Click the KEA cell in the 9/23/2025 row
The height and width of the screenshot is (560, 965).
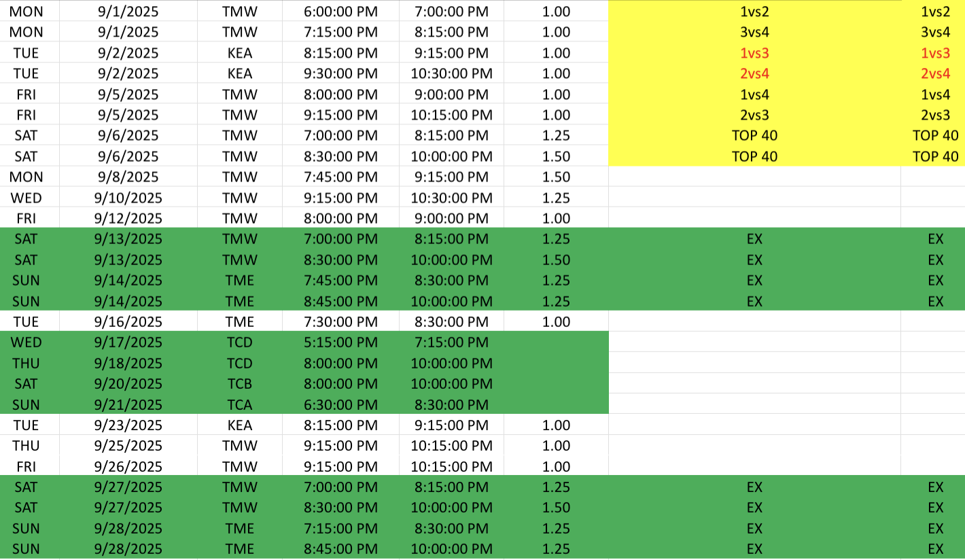tap(240, 425)
